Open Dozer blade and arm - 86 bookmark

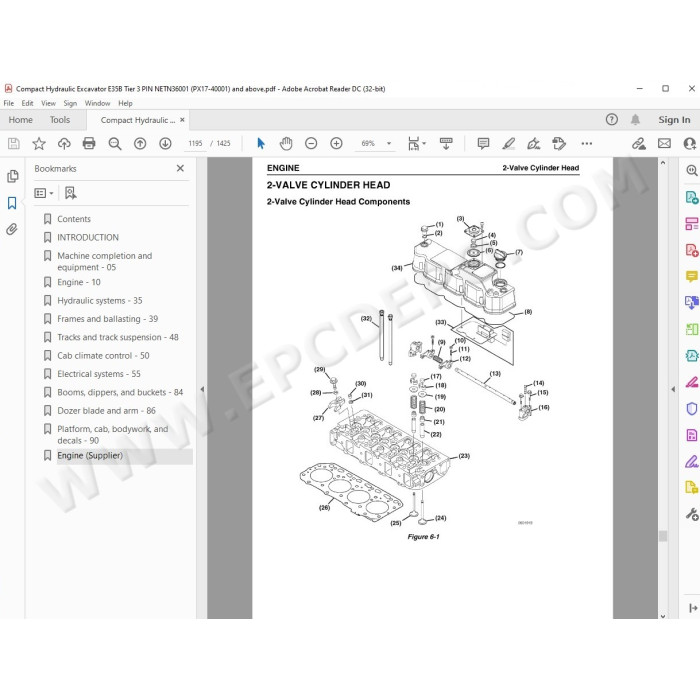(x=106, y=410)
